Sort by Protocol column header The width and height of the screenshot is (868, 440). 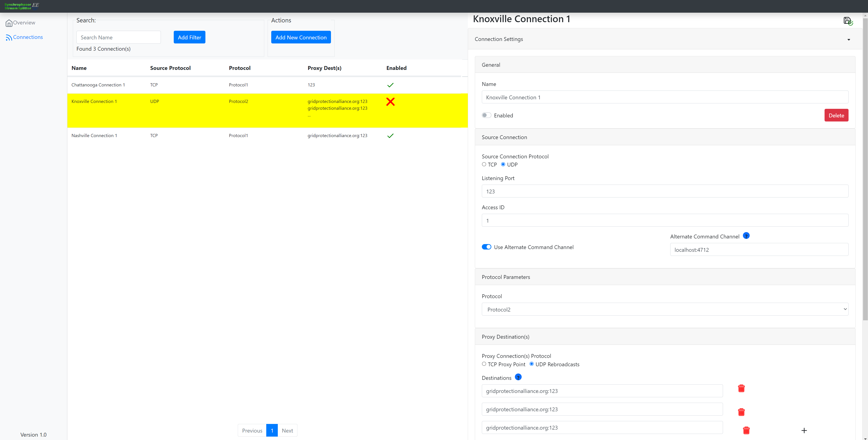[240, 68]
